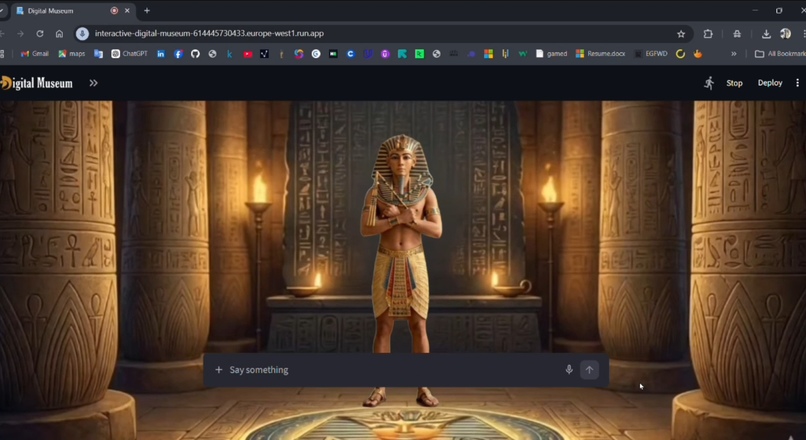This screenshot has height=440, width=806.
Task: Open the Kaggle 'k' bookmark icon
Action: [x=229, y=53]
